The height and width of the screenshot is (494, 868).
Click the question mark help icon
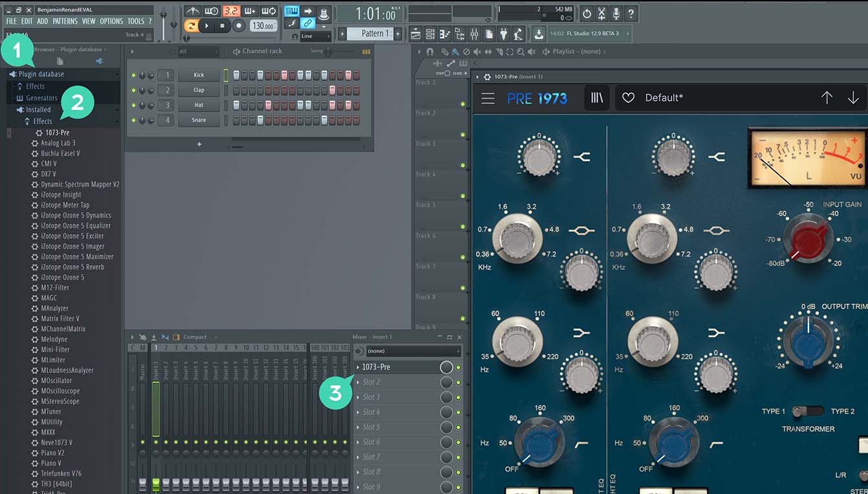(x=631, y=13)
